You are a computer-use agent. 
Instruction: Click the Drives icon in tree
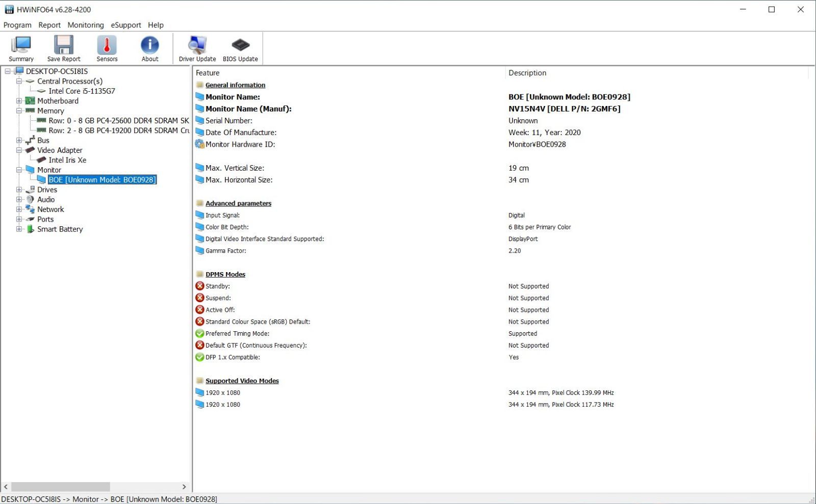[30, 190]
